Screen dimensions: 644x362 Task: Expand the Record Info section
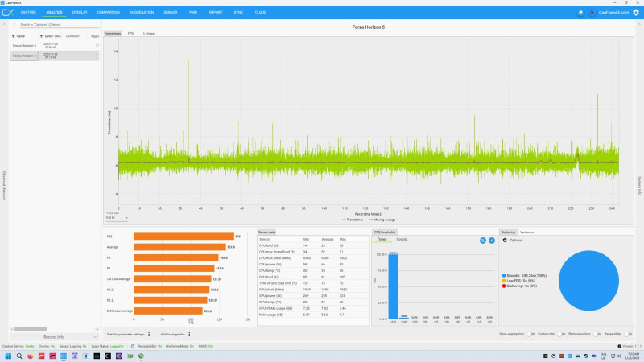point(54,337)
